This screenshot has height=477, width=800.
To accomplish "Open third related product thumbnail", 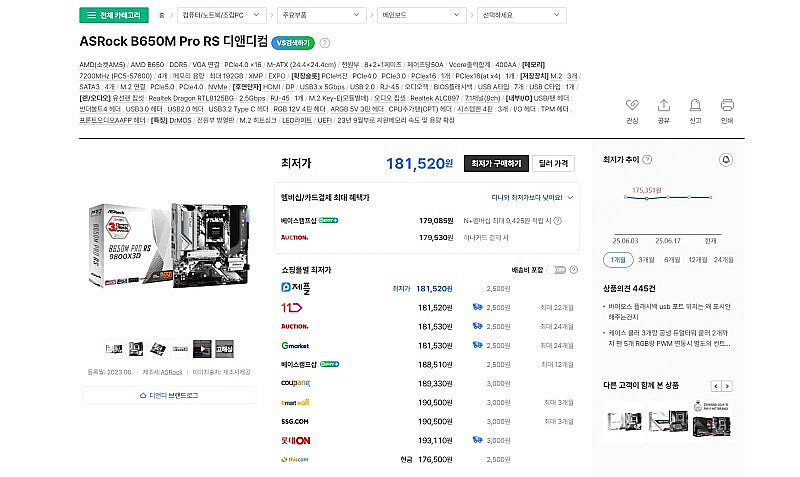I will (x=712, y=419).
